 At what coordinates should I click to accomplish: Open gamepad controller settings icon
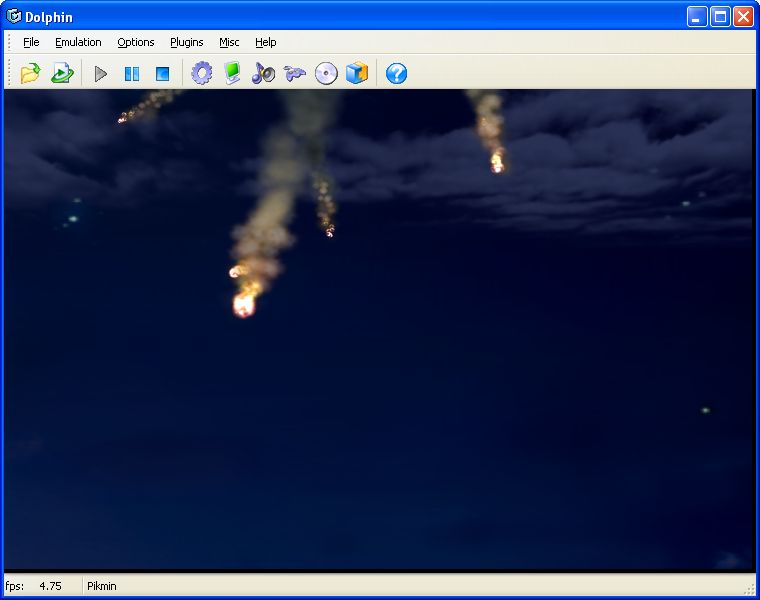coord(295,74)
